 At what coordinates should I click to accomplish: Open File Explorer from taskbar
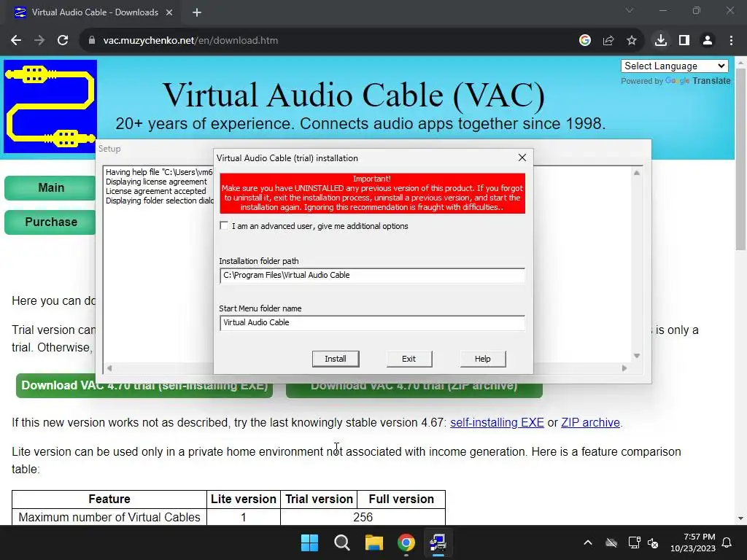pos(374,542)
